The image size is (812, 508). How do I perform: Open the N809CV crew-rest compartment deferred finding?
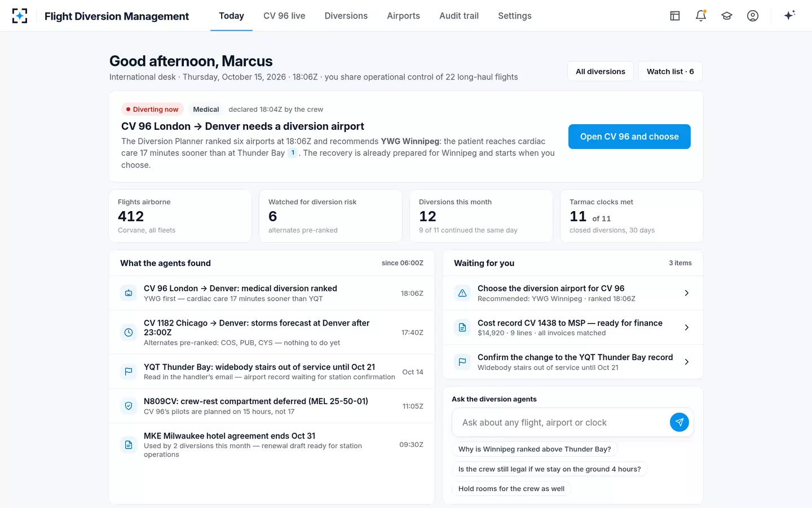tap(272, 406)
